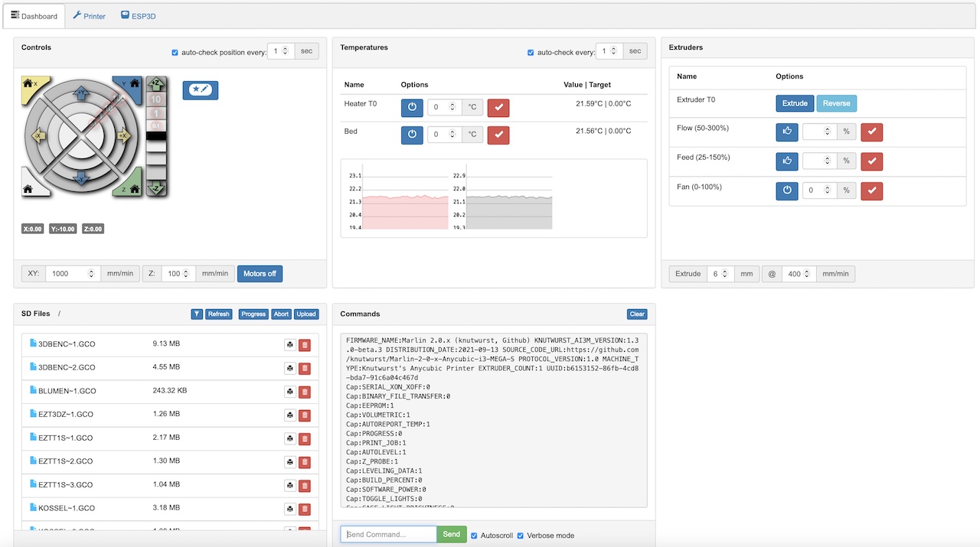Focus the Send Command input field
This screenshot has height=547, width=980.
[x=389, y=534]
